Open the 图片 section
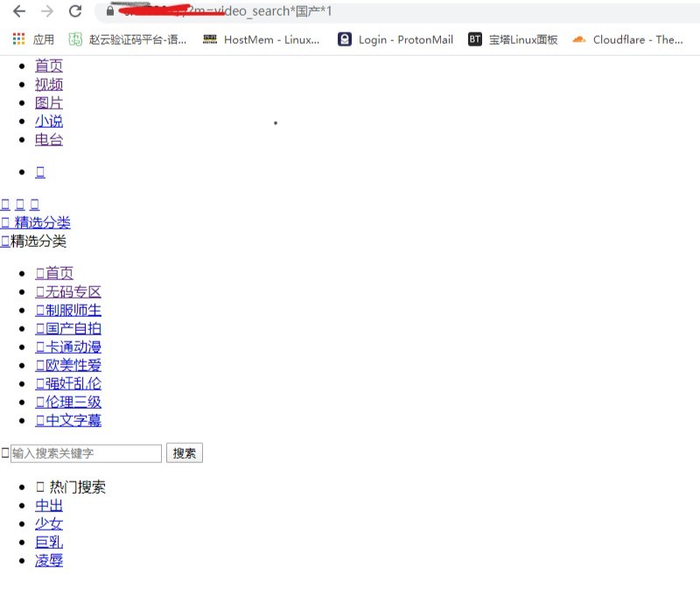 click(x=48, y=102)
